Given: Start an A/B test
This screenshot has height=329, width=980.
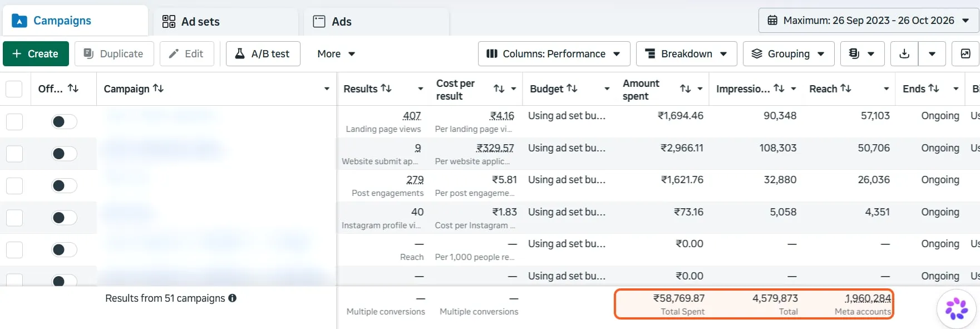Looking at the screenshot, I should click(263, 54).
